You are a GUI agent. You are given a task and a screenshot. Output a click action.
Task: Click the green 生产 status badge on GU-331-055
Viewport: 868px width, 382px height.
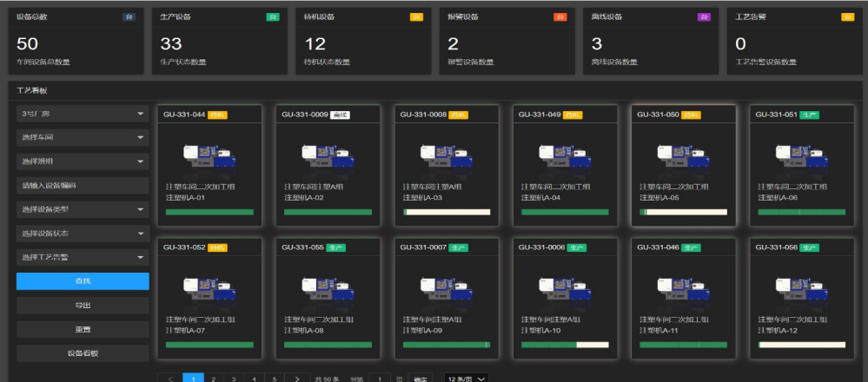(x=335, y=247)
